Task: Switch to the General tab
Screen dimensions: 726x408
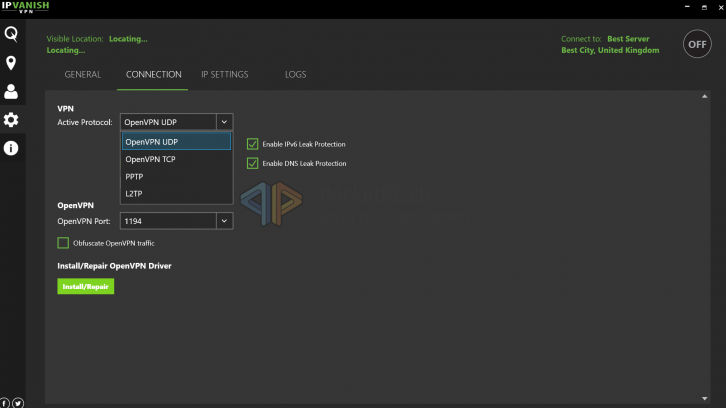Action: click(83, 75)
